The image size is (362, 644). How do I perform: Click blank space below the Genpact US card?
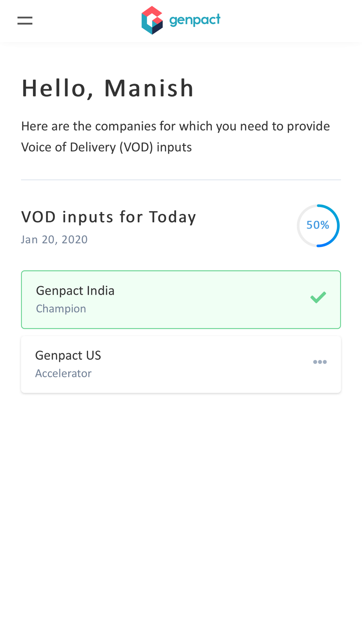(x=181, y=507)
